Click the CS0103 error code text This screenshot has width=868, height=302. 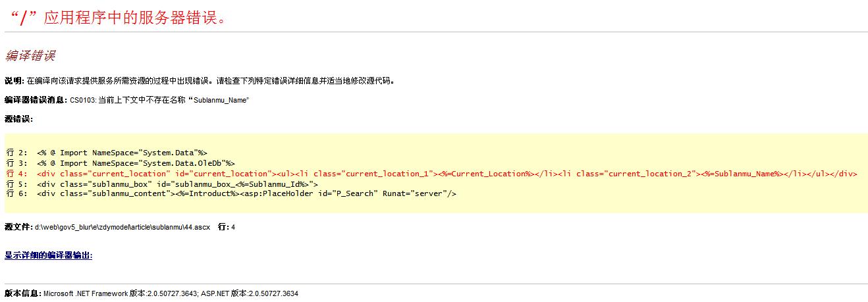83,100
